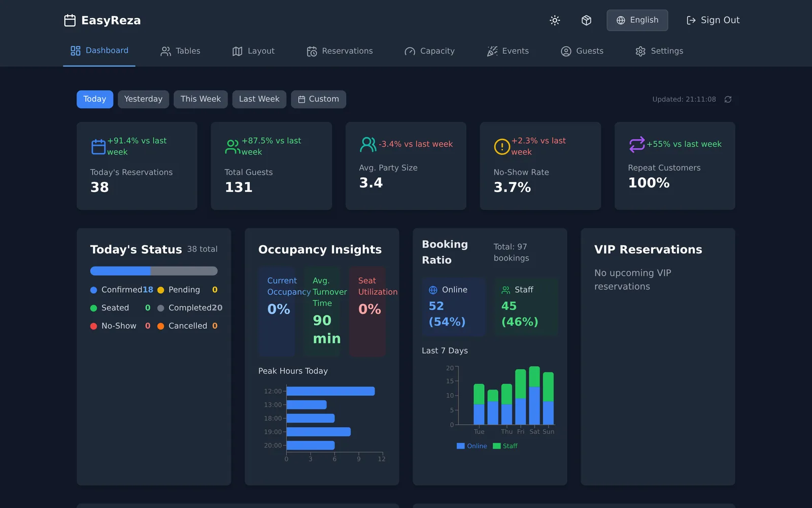Image resolution: width=812 pixels, height=508 pixels.
Task: Select the This Week filter
Action: click(200, 99)
